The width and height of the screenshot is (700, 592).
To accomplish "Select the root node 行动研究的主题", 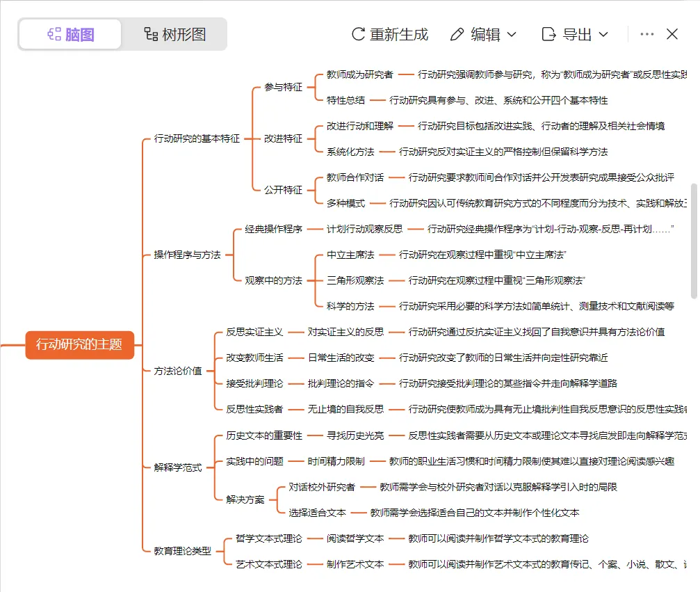I will (79, 344).
